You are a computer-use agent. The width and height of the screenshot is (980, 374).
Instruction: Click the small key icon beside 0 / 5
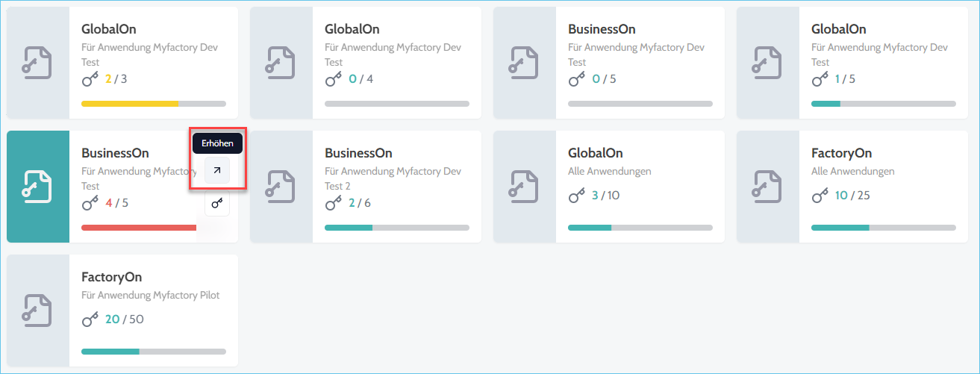tap(577, 78)
